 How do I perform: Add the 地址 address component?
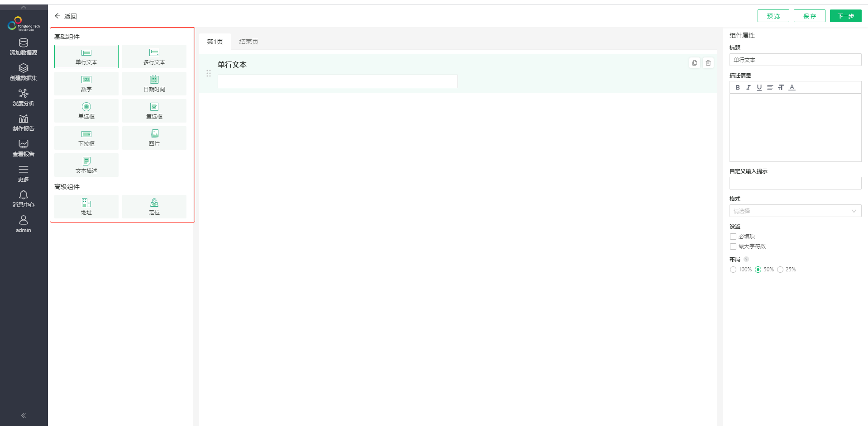(86, 207)
